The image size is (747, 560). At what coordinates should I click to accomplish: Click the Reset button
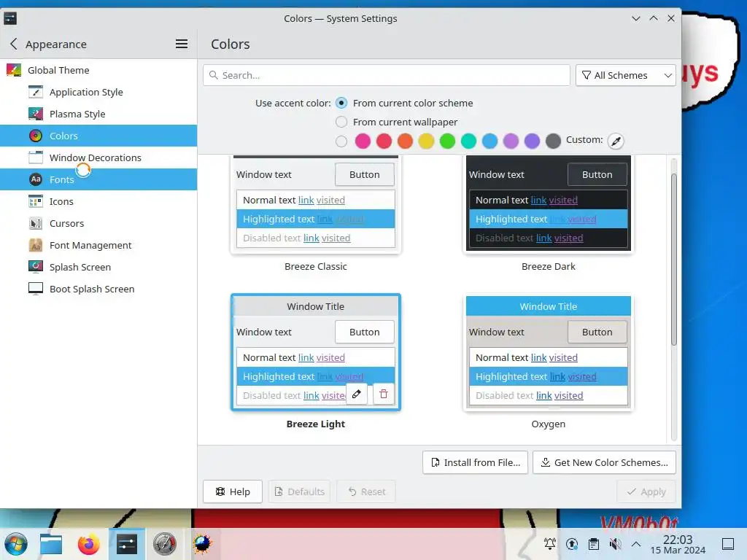click(366, 491)
